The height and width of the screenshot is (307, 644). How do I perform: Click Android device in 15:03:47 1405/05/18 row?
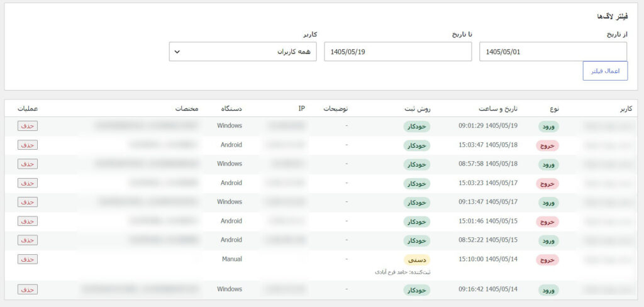[x=231, y=145]
